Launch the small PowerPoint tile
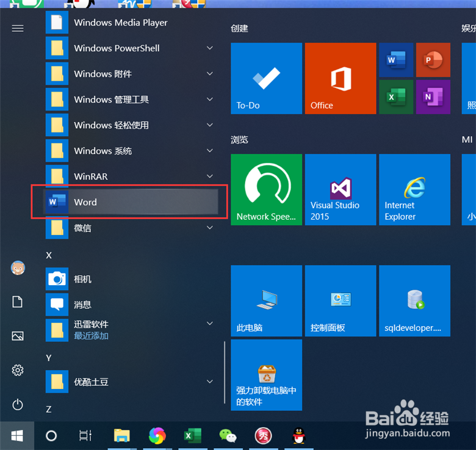Image resolution: width=476 pixels, height=450 pixels. point(433,60)
